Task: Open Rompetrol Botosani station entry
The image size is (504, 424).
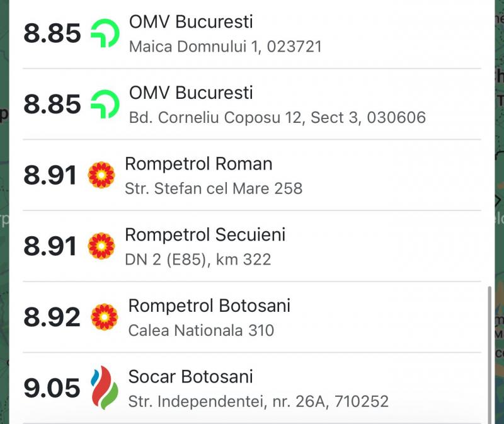Action: point(209,306)
